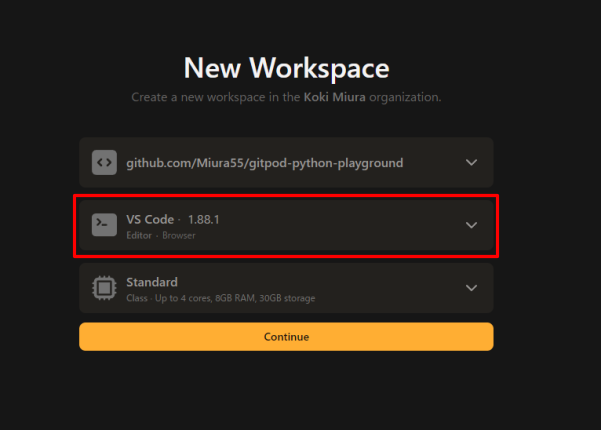
Task: Expand the repository selector chevron
Action: click(472, 162)
